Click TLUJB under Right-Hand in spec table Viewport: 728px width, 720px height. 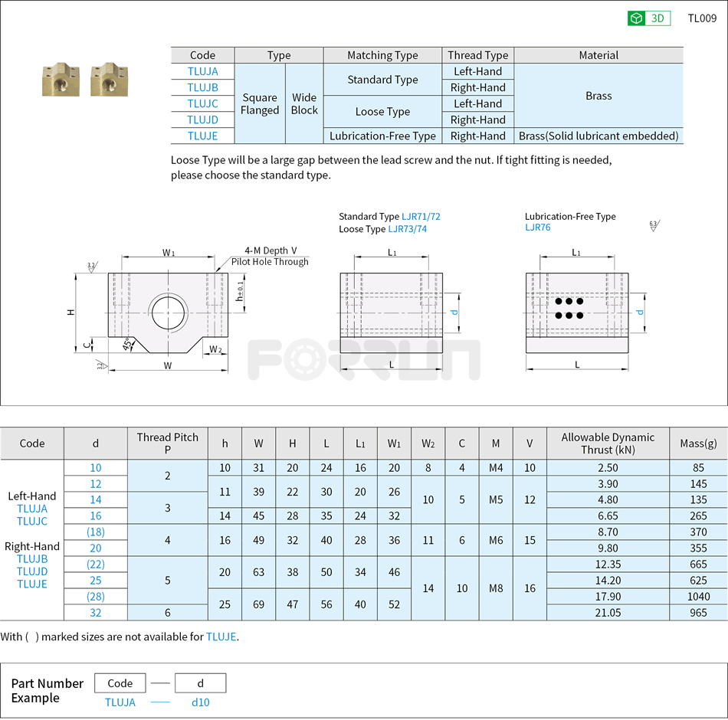pyautogui.click(x=32, y=559)
